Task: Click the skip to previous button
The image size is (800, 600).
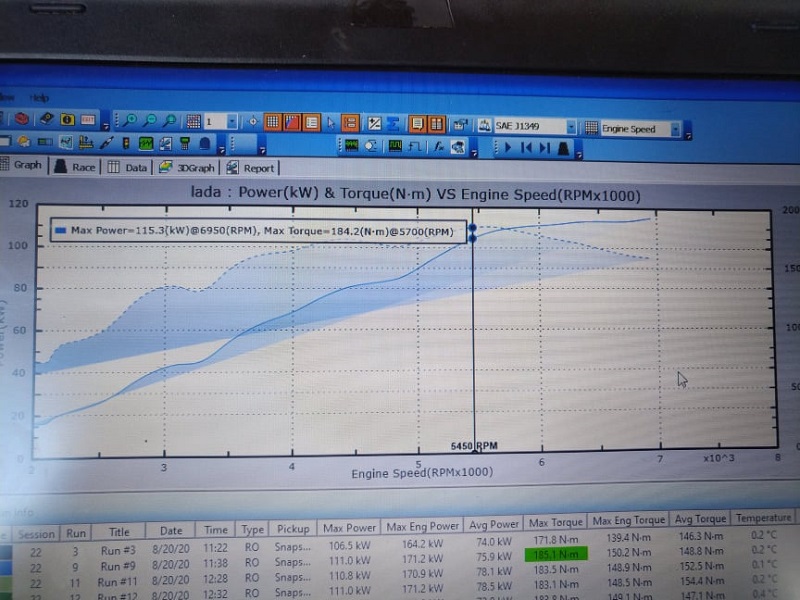Action: click(x=526, y=148)
